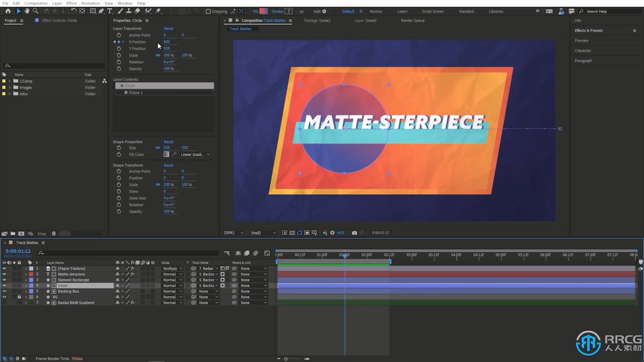This screenshot has height=362, width=644.
Task: Click the solo layer icon for Circle
Action: [x=14, y=286]
